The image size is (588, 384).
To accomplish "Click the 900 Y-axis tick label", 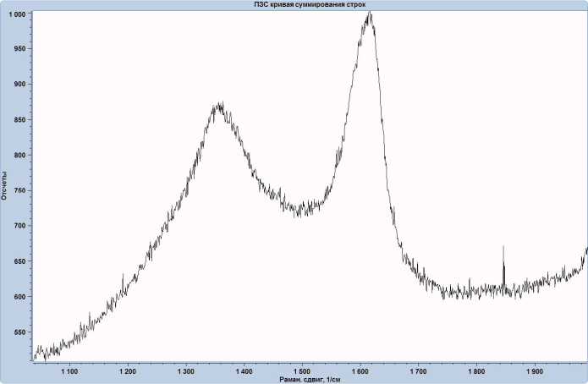I will [x=21, y=85].
